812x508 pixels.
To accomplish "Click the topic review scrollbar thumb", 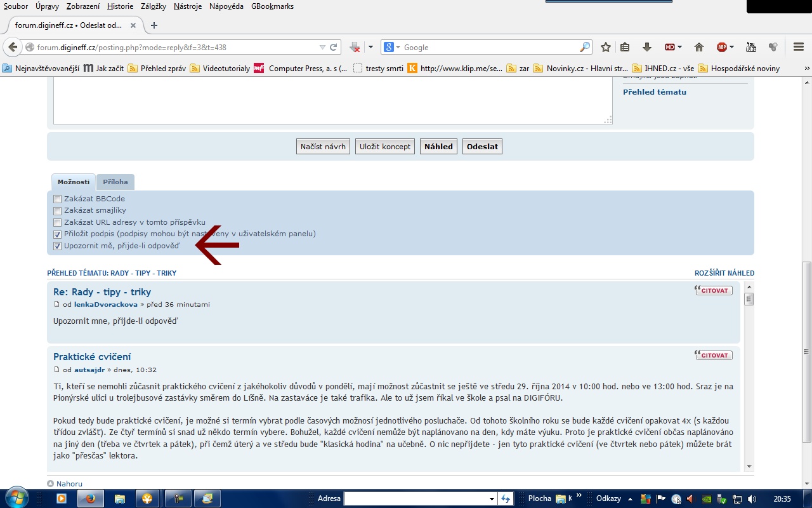I will (749, 299).
